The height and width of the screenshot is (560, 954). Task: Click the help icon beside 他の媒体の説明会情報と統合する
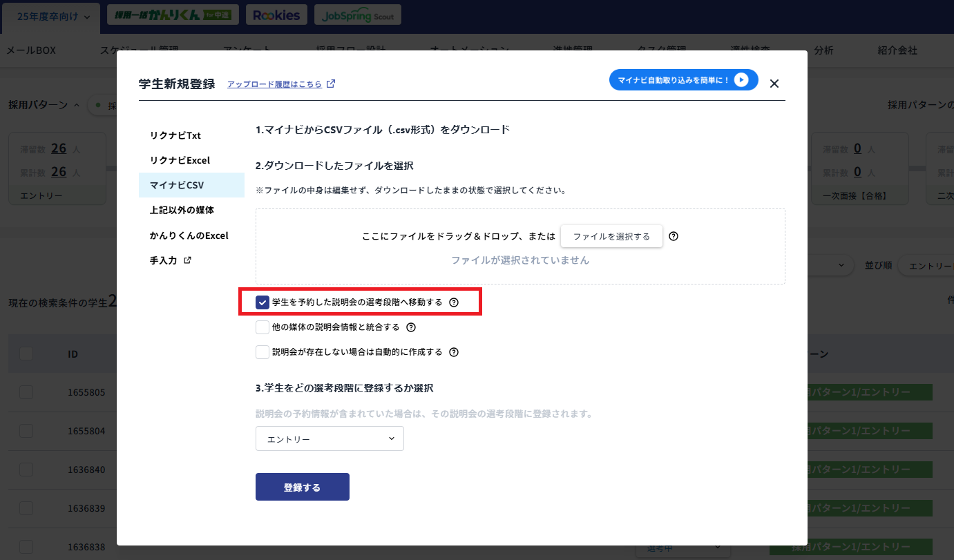point(410,327)
